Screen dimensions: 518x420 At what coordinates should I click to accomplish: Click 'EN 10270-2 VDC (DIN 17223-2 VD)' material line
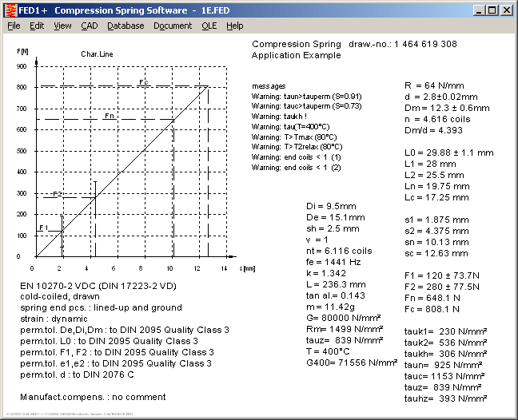98,286
